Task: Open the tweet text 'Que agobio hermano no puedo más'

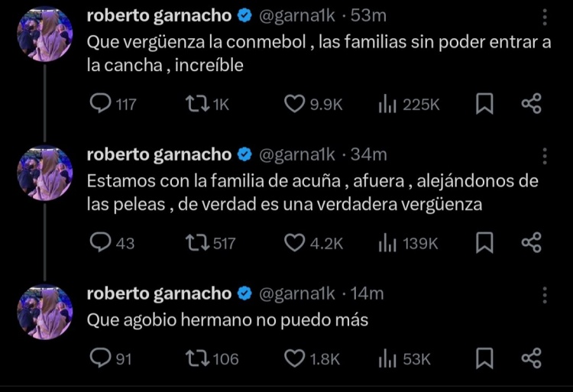Action: 228,320
